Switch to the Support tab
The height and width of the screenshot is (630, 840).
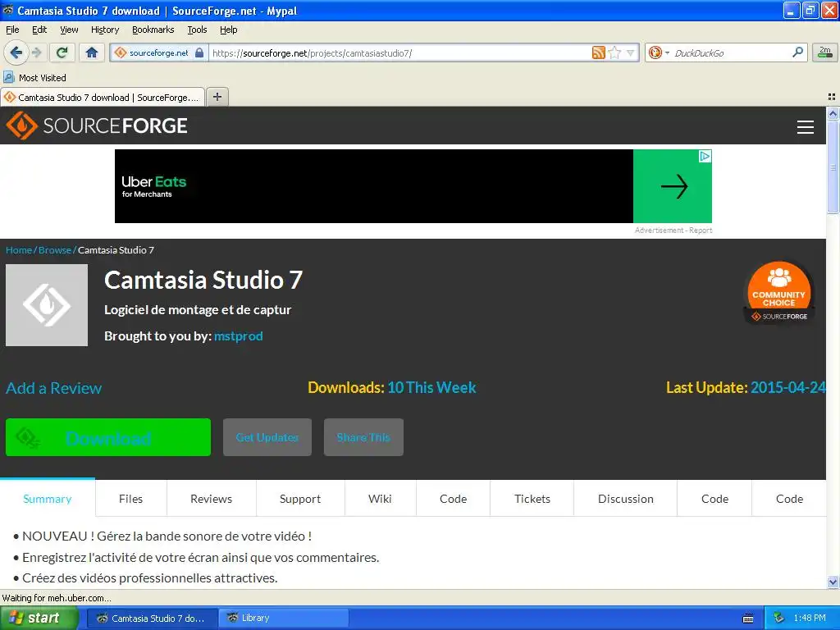300,498
